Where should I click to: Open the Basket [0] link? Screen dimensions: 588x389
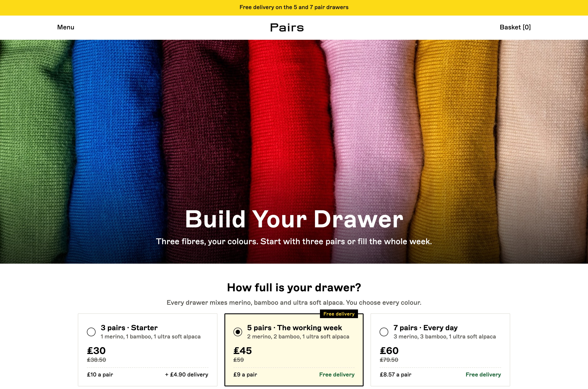pyautogui.click(x=515, y=27)
